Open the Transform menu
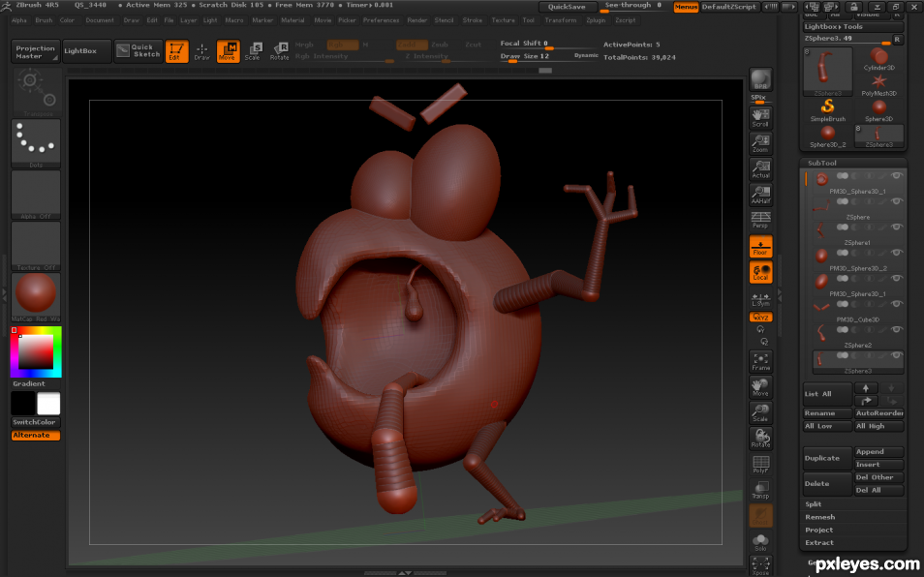The width and height of the screenshot is (924, 577). pos(561,20)
